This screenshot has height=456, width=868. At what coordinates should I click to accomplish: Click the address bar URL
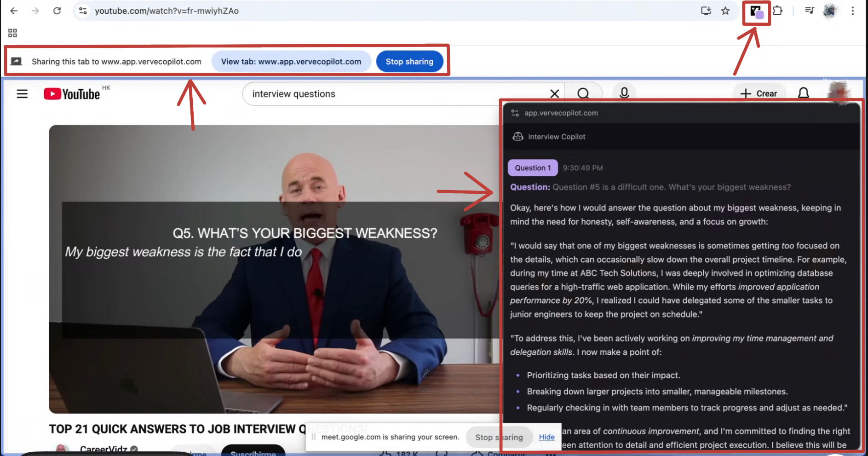click(167, 11)
